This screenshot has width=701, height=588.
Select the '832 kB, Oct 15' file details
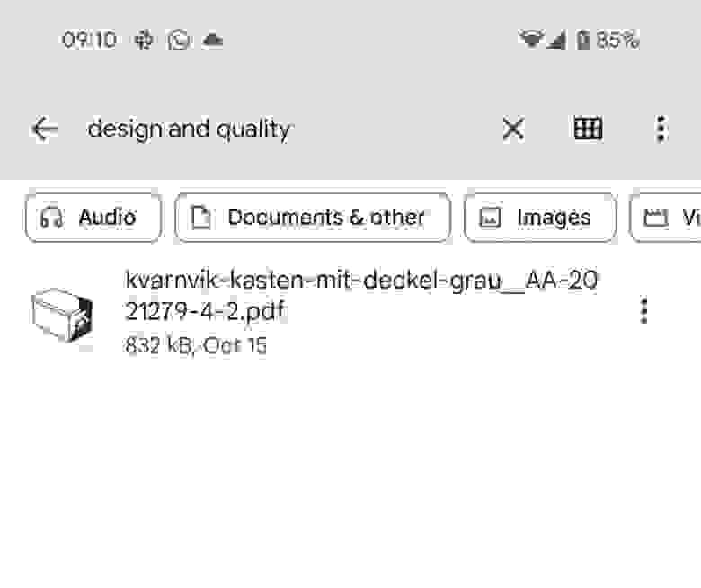[x=196, y=345]
